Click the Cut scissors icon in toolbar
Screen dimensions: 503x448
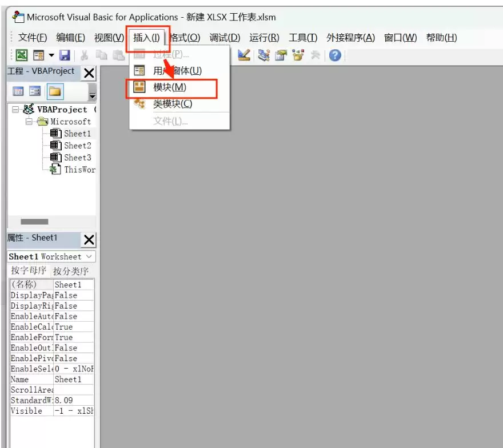click(x=85, y=55)
